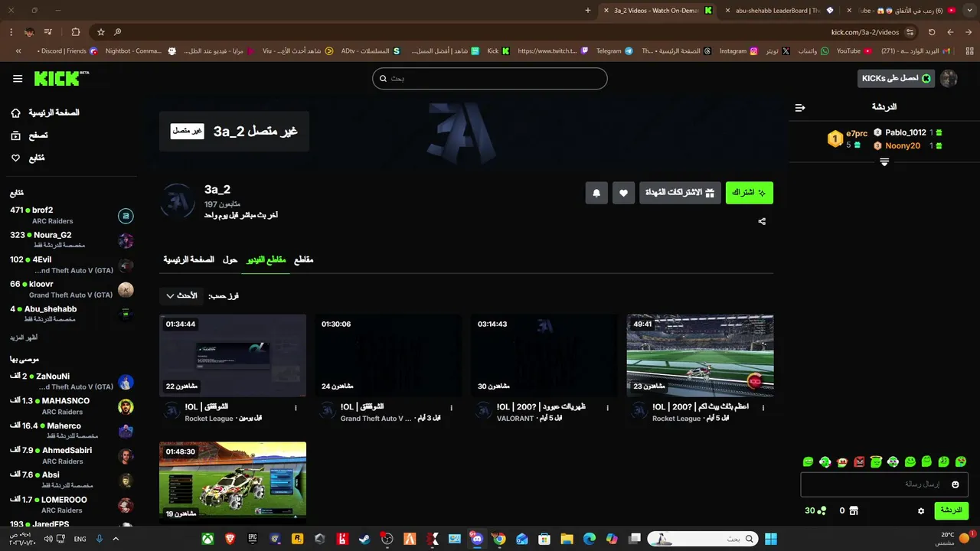Open brof2 channel in the following list
The width and height of the screenshot is (980, 551).
[71, 216]
